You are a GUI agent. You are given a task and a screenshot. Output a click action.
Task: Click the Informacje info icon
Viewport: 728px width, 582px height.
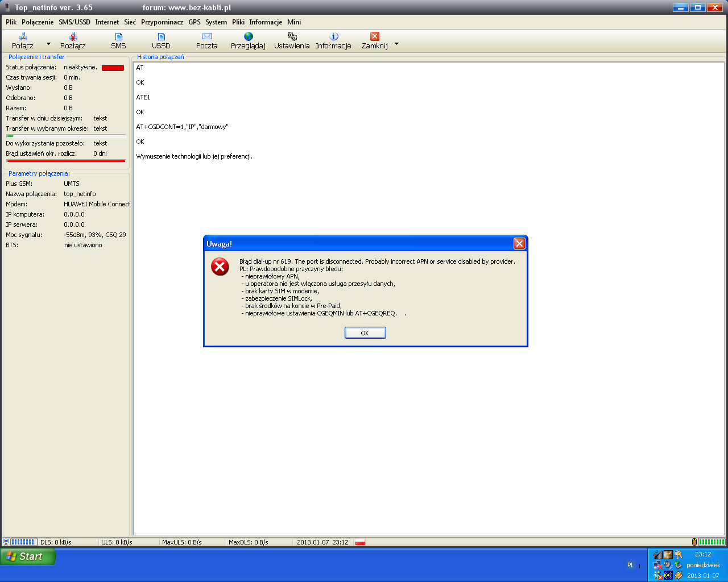[334, 37]
